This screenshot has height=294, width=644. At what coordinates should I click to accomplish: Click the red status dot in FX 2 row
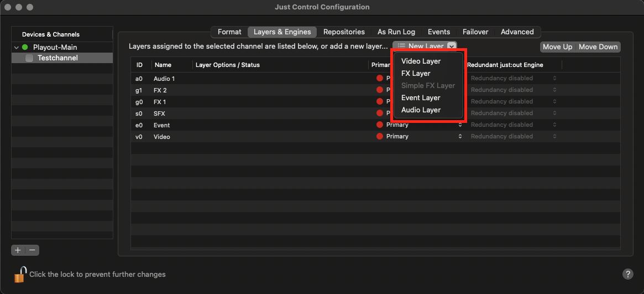[x=380, y=90]
